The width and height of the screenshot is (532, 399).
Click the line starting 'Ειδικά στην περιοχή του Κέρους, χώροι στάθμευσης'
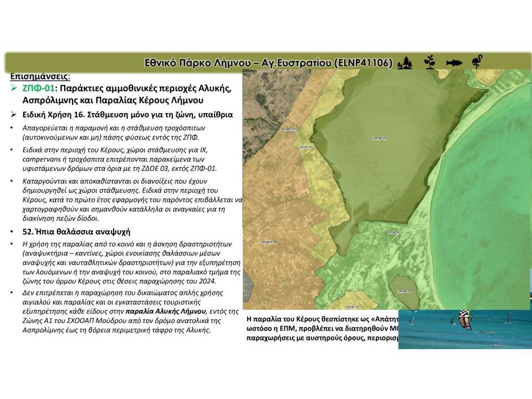115,150
